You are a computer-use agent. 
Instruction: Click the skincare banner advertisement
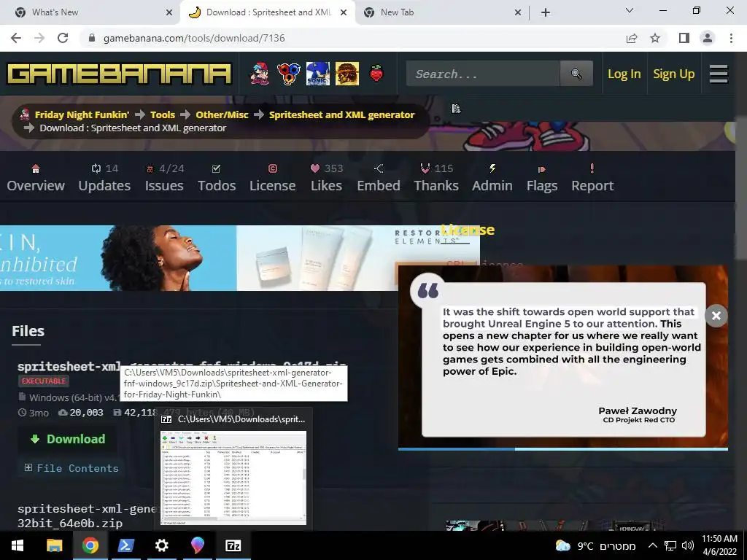click(x=199, y=257)
